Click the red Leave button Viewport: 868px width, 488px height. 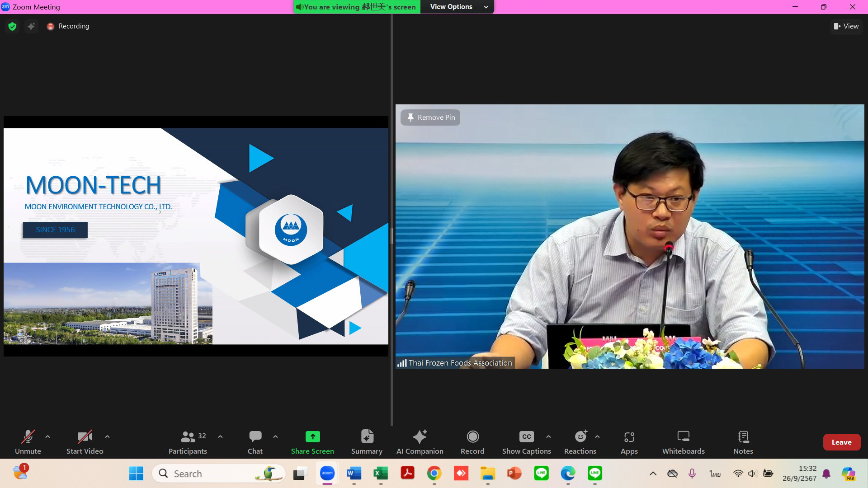841,442
